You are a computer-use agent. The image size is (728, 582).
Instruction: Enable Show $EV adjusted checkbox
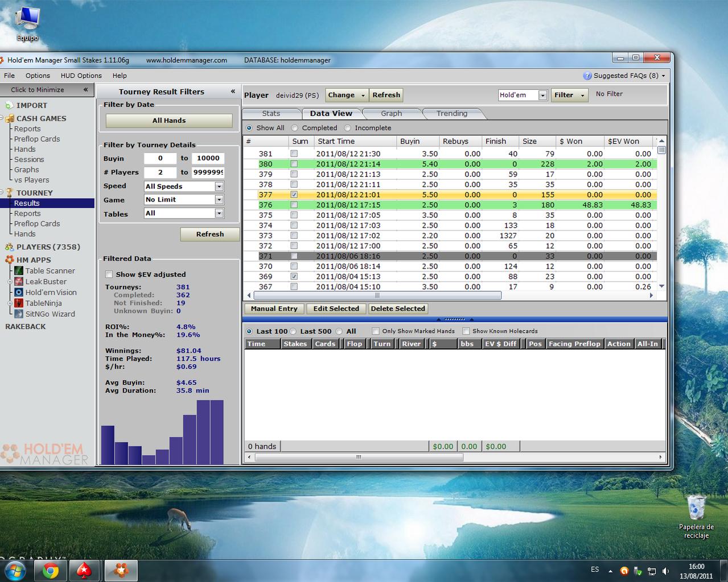109,274
